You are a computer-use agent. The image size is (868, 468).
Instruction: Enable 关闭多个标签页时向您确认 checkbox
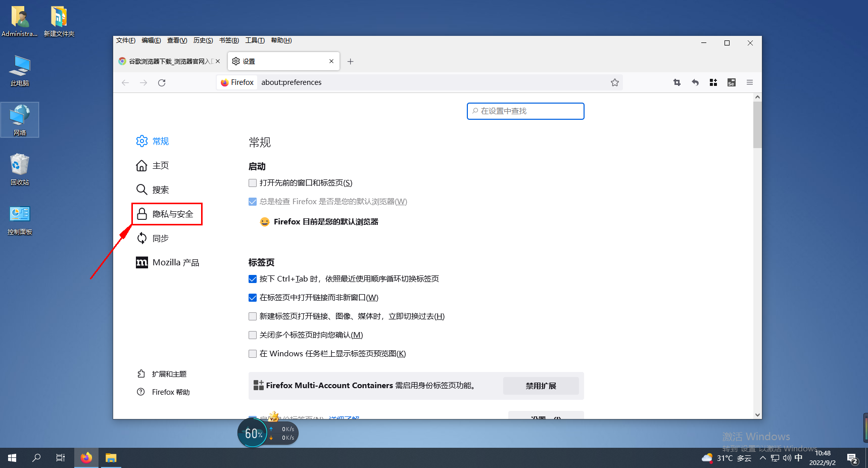coord(253,335)
